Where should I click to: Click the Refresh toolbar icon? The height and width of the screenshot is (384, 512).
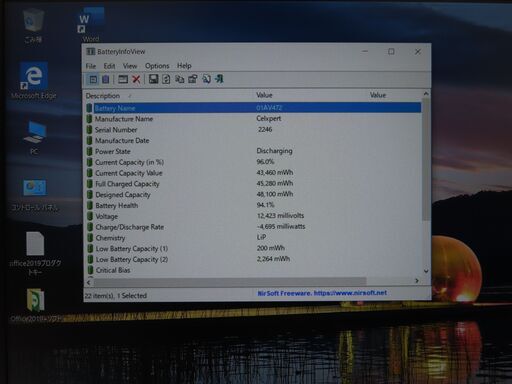166,79
